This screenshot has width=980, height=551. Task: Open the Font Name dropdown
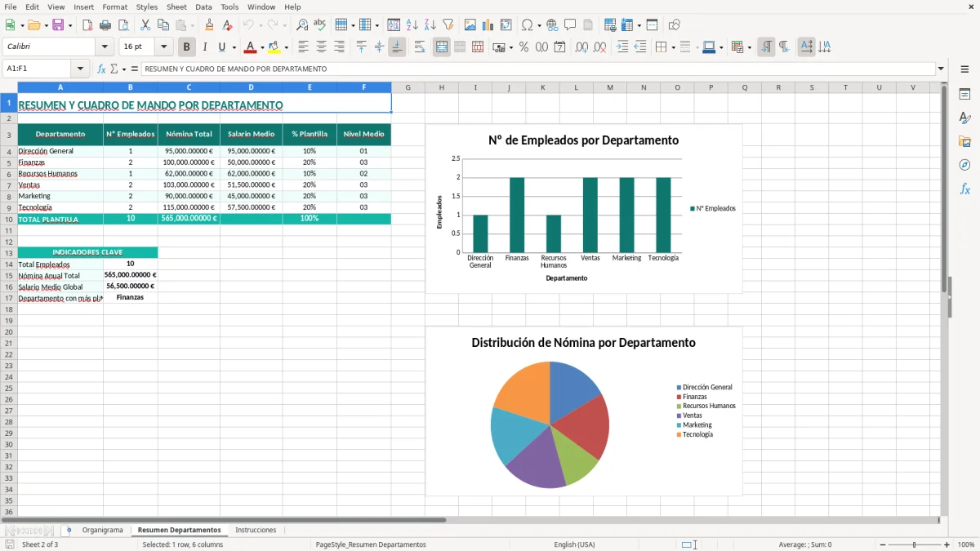tap(105, 47)
